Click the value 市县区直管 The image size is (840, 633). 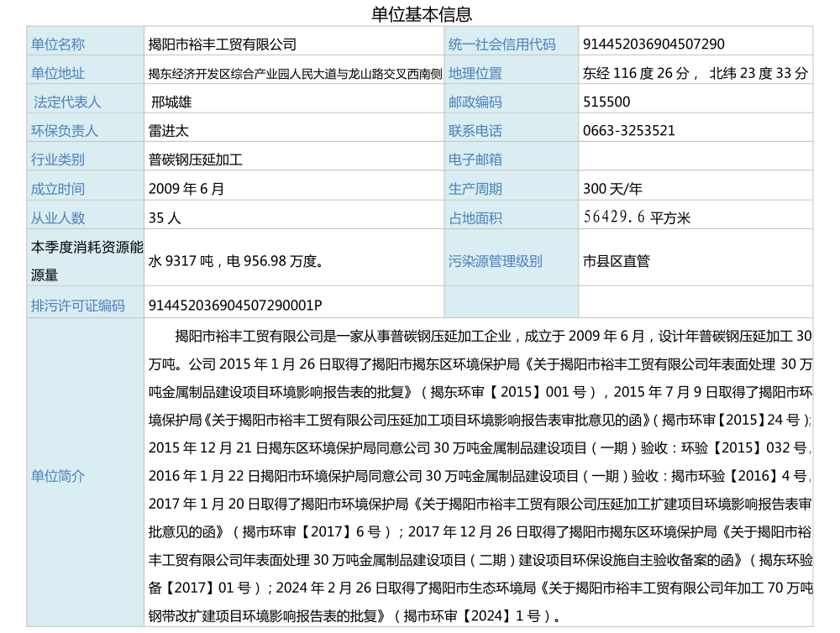617,261
